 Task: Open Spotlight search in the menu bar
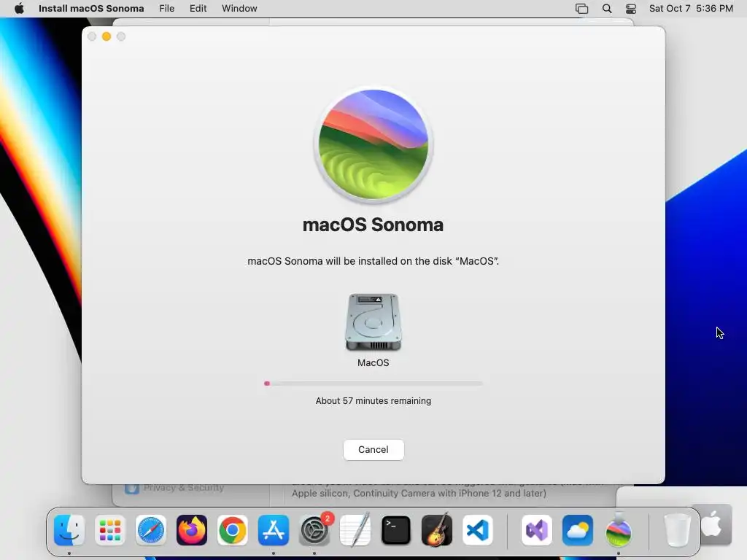(607, 9)
